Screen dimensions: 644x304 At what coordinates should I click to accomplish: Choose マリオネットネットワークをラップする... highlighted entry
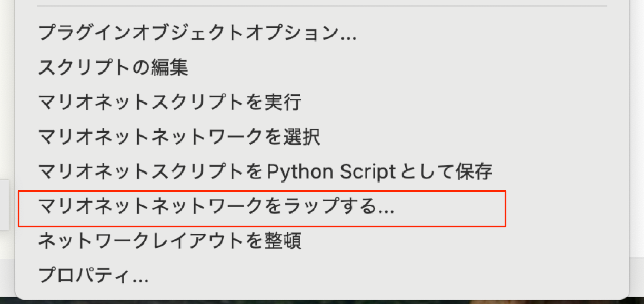[216, 207]
